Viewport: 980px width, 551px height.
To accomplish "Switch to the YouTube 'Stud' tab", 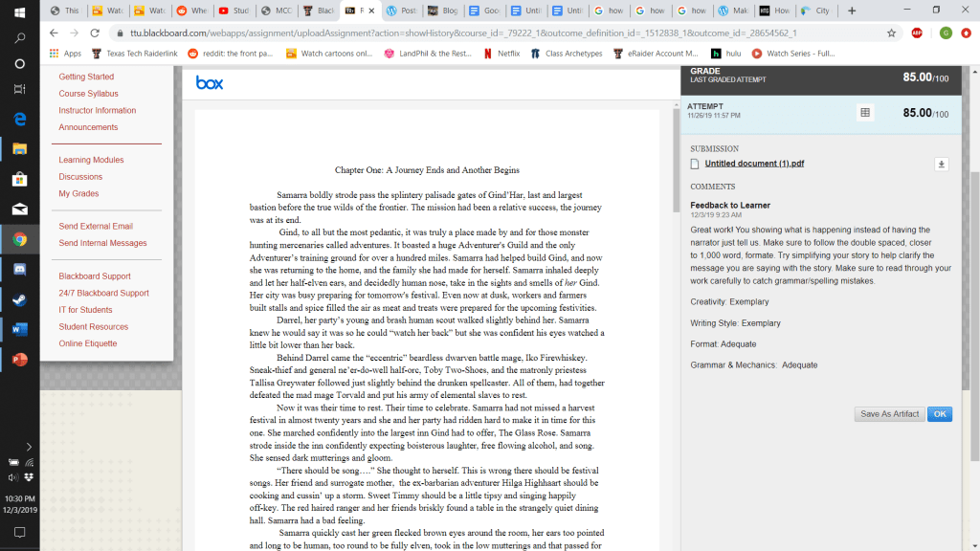I will [234, 11].
